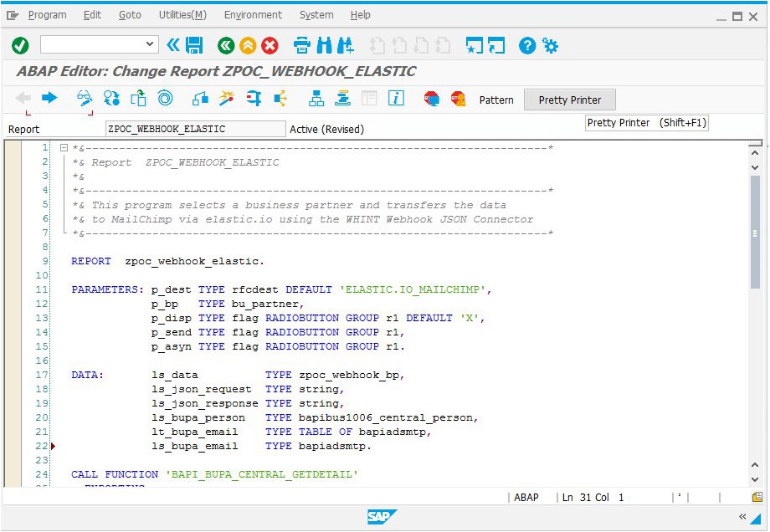
Task: Click the create shortcut icon
Action: 496,46
